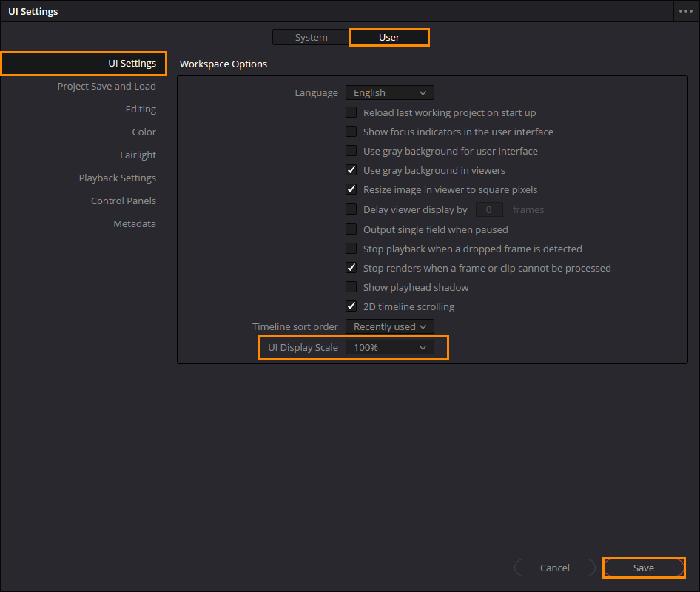Click the Workspace Options heading
Viewport: 700px width, 592px height.
pyautogui.click(x=223, y=64)
